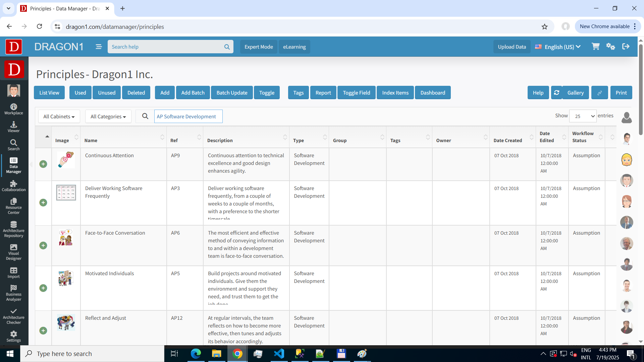Open Visual Studio Code from taskbar
Screen dimensions: 644x362
coord(279,354)
